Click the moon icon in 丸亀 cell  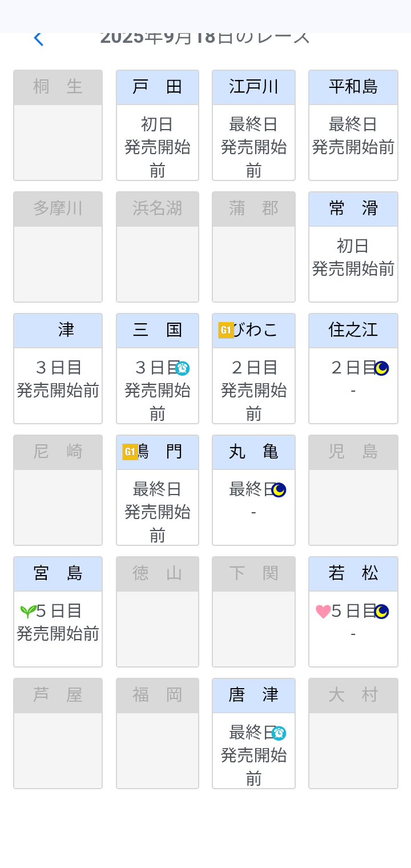[279, 490]
